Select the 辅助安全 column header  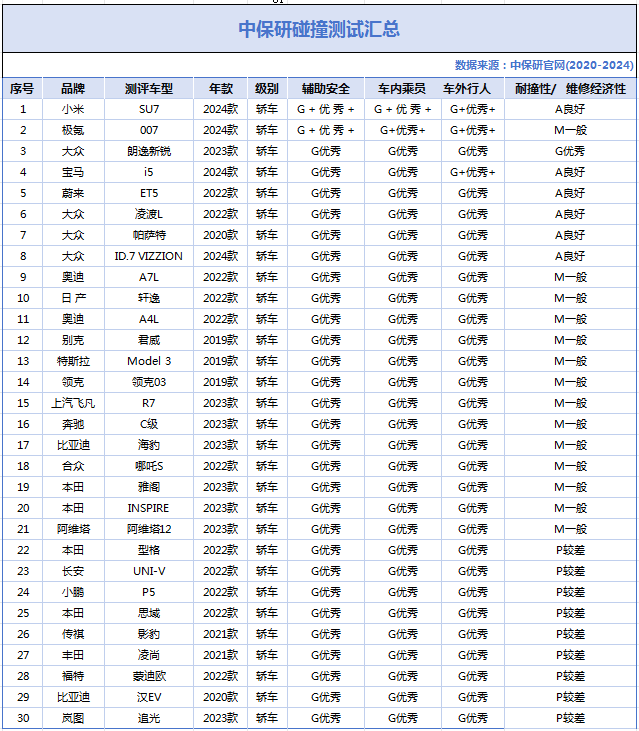click(325, 88)
